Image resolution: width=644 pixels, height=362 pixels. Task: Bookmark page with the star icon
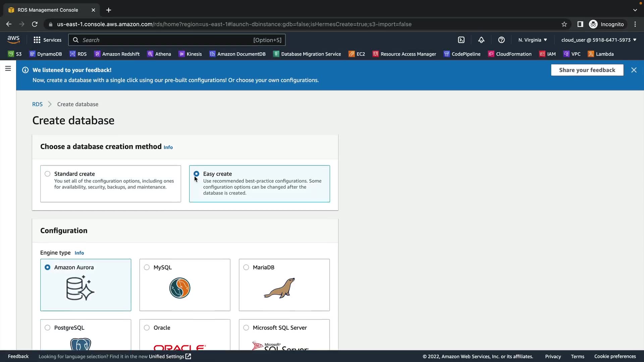564,24
